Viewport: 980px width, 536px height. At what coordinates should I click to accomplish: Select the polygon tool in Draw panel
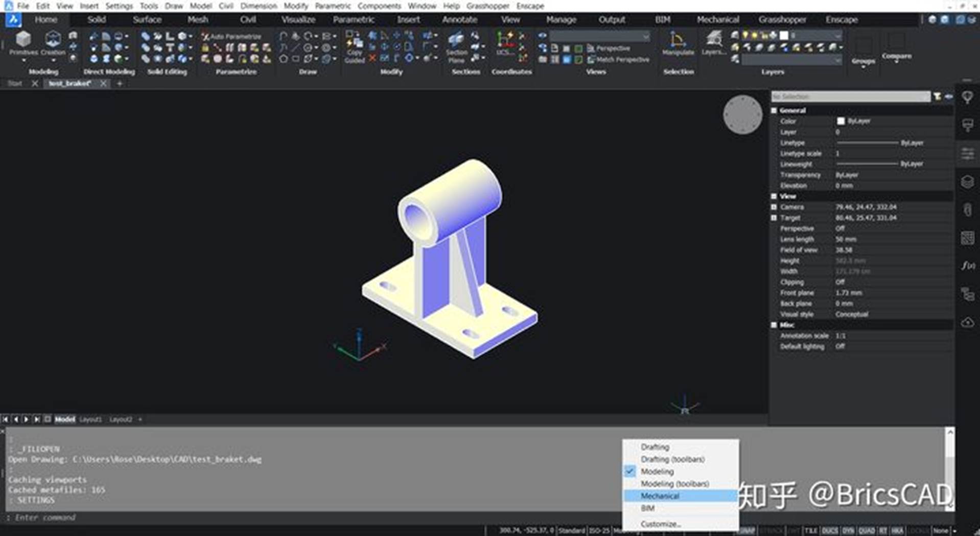(283, 59)
